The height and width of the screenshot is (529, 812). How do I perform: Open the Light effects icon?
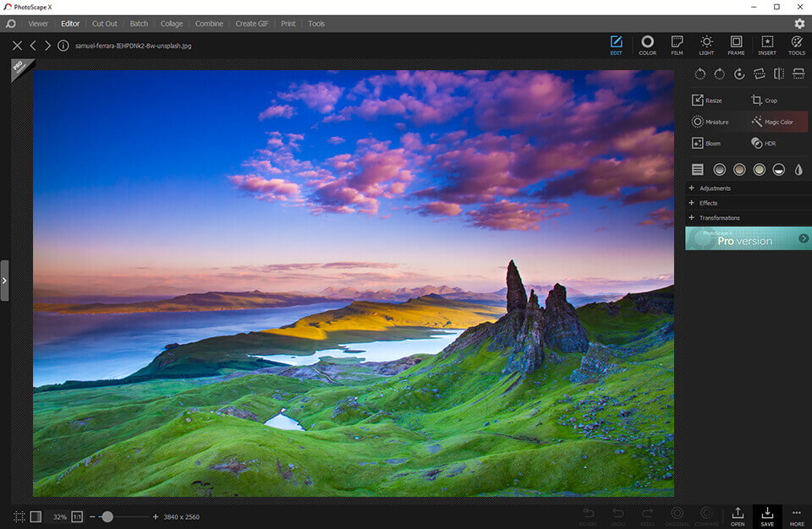click(706, 45)
